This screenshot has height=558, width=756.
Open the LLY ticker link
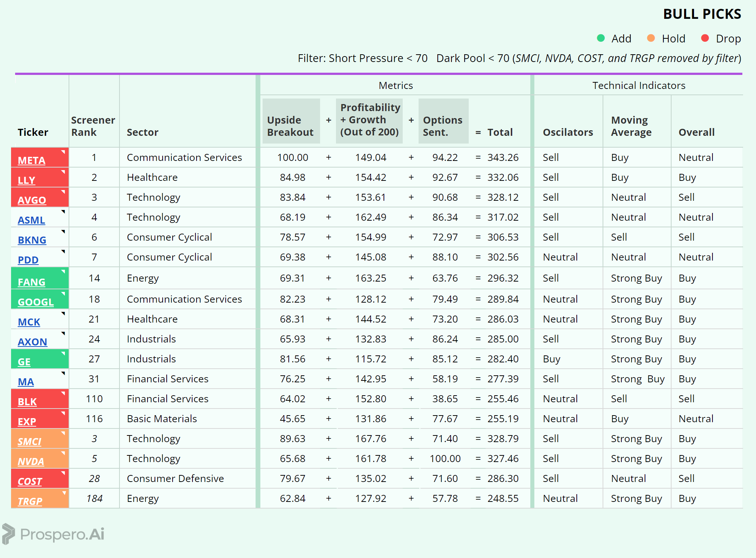click(x=27, y=180)
